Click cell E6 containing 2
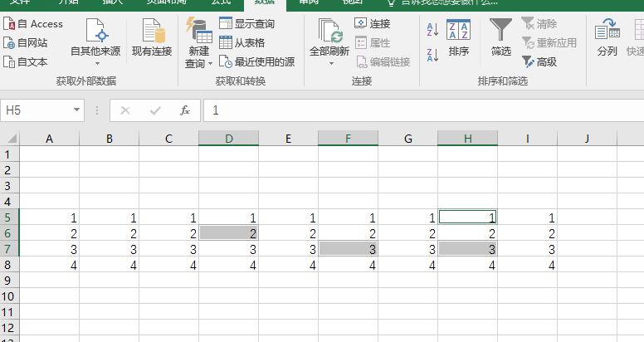644x342 pixels. 288,233
